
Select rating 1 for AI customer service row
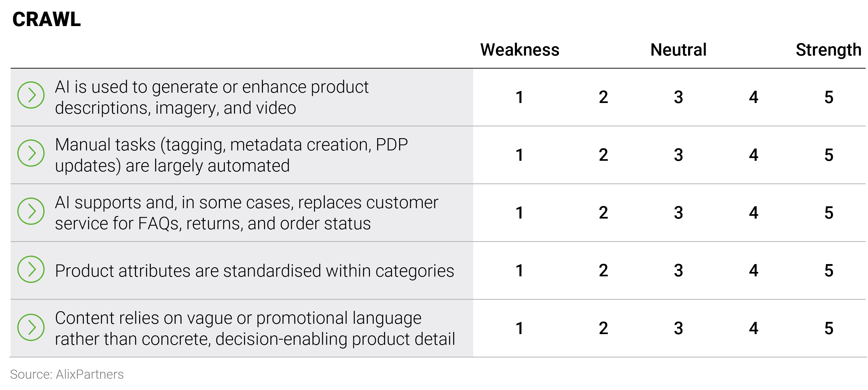pyautogui.click(x=519, y=213)
